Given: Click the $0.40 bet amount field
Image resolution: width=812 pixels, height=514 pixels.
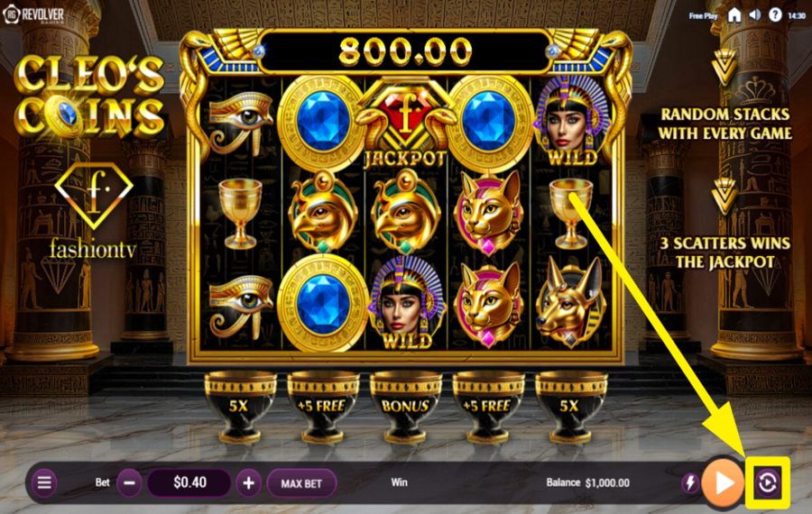Looking at the screenshot, I should (x=189, y=483).
